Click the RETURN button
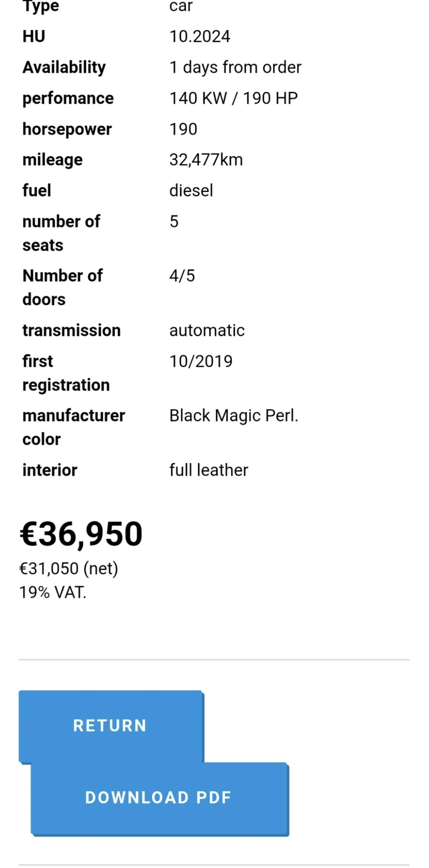429x868 pixels. (110, 726)
